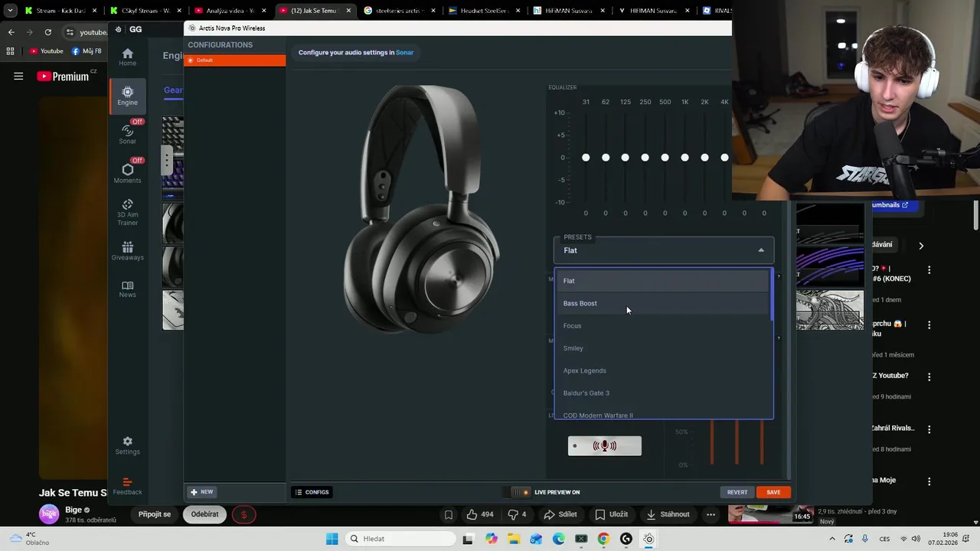980x551 pixels.
Task: Open News in GG sidebar
Action: click(x=127, y=289)
